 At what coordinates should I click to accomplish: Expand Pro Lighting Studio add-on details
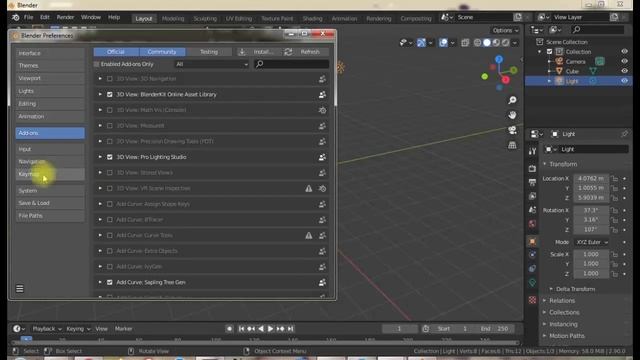[100, 157]
